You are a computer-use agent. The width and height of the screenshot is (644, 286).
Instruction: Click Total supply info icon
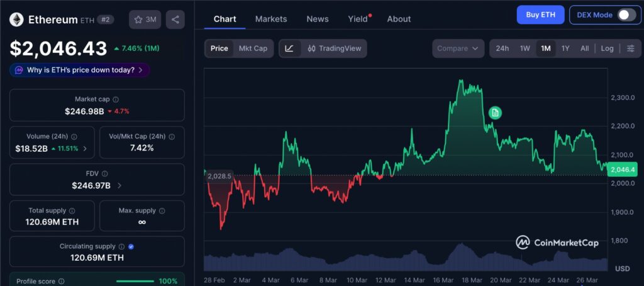pos(72,210)
